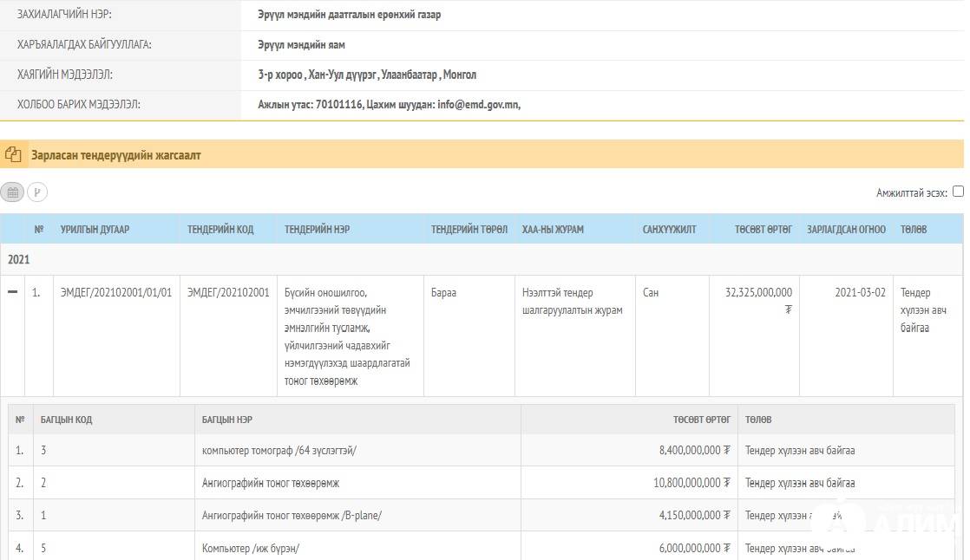
Task: Open tender name Бүсийн оношилгоо, эмчилгээний төвүүдийн
Action: [347, 336]
